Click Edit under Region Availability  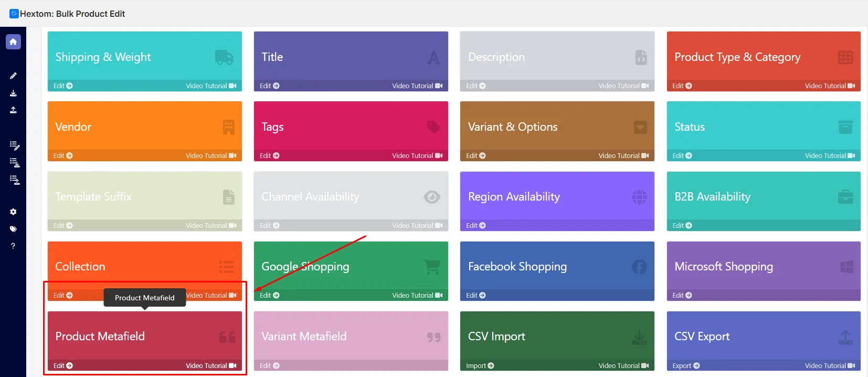pyautogui.click(x=476, y=226)
